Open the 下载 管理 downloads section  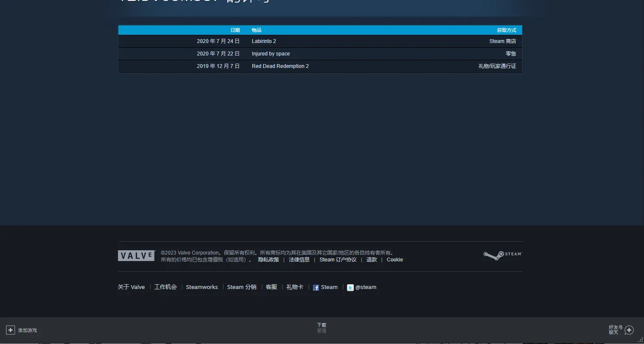322,328
